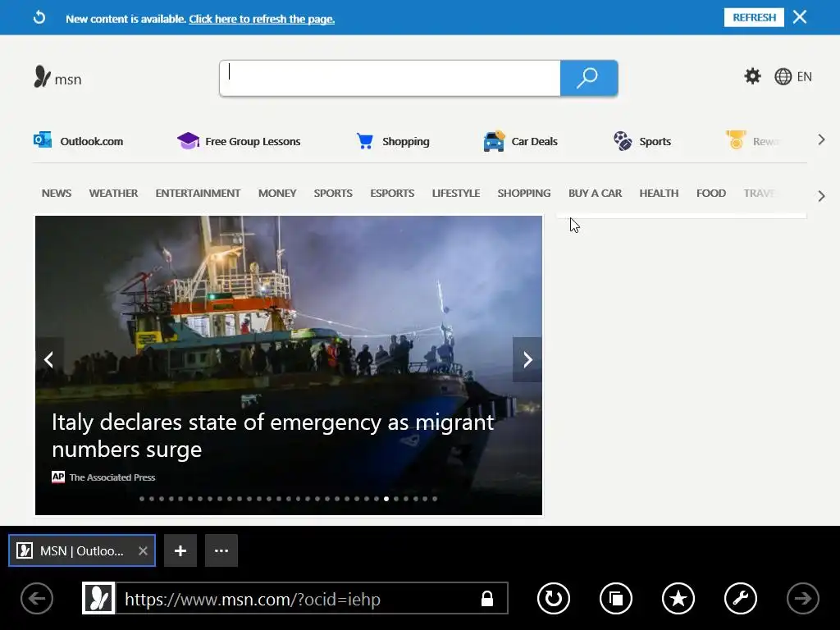Click the Shopping cart icon
Image resolution: width=840 pixels, height=630 pixels.
tap(365, 141)
